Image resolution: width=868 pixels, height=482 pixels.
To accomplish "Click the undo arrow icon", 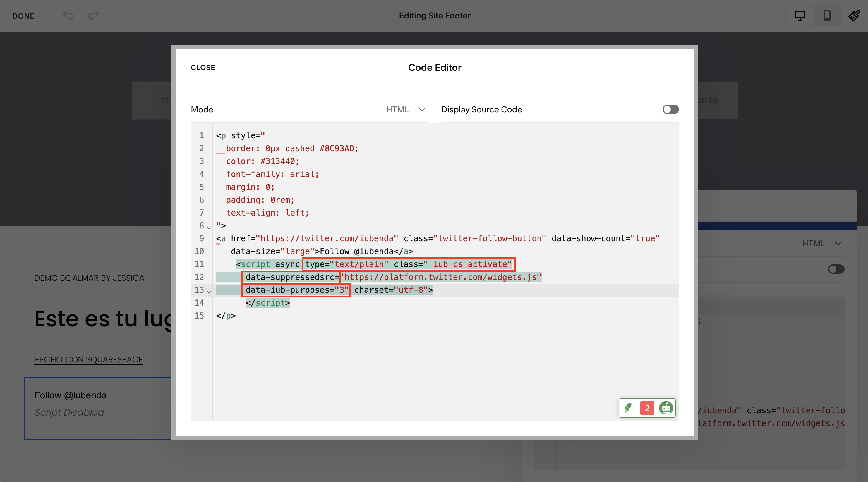I will pos(68,15).
